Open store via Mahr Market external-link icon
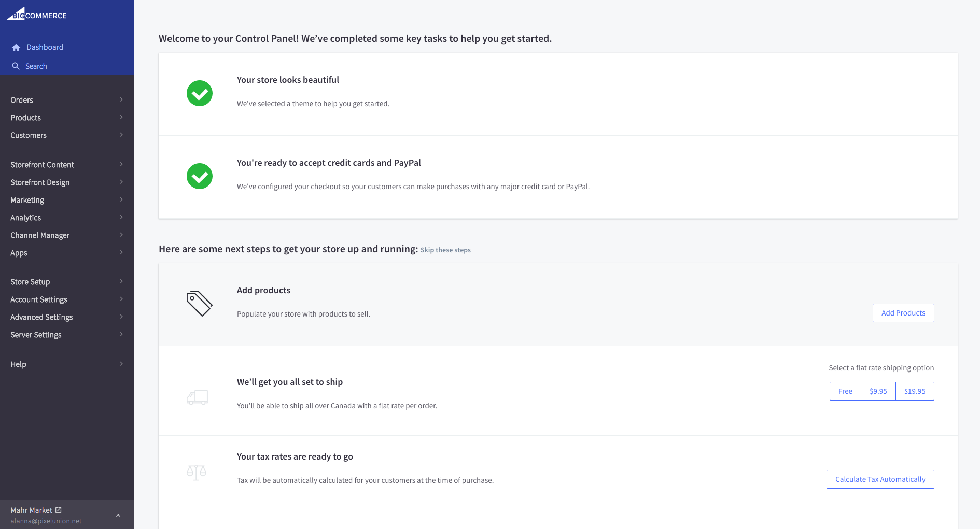This screenshot has height=529, width=980. tap(59, 510)
